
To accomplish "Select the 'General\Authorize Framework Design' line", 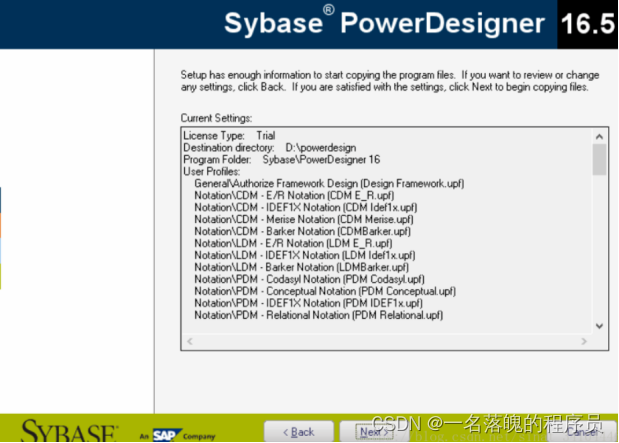I will (x=329, y=184).
